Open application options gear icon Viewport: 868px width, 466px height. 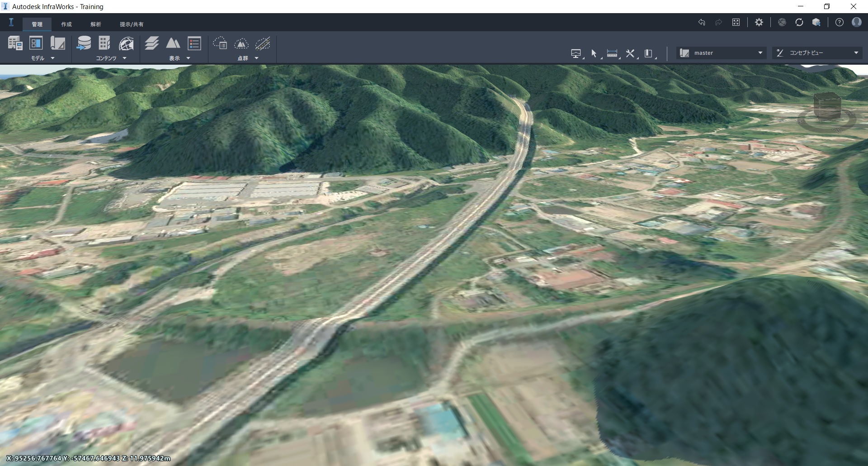click(759, 22)
